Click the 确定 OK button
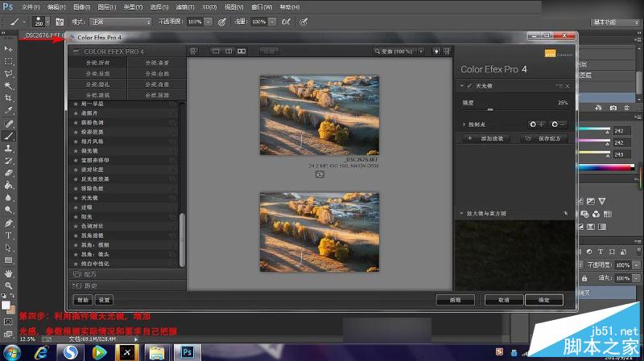Viewport: 644px width, 361px height. [x=544, y=300]
